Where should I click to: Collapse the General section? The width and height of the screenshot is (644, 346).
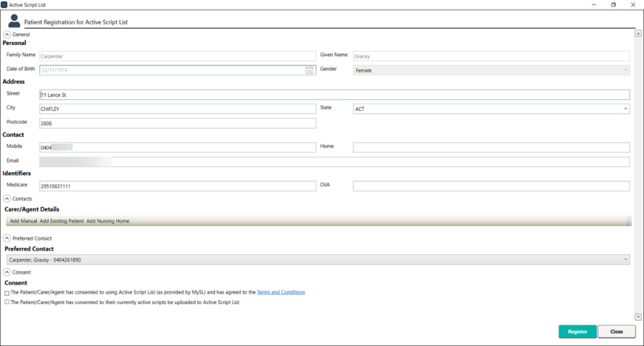7,35
